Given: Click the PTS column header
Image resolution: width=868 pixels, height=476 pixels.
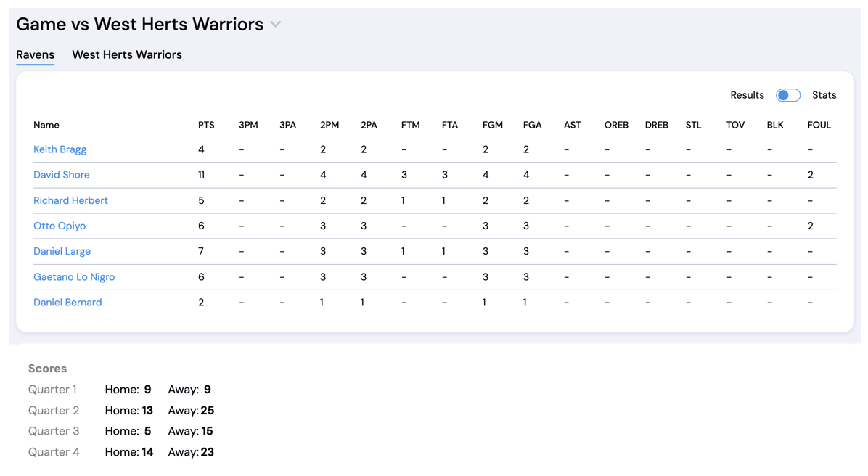Looking at the screenshot, I should 206,125.
